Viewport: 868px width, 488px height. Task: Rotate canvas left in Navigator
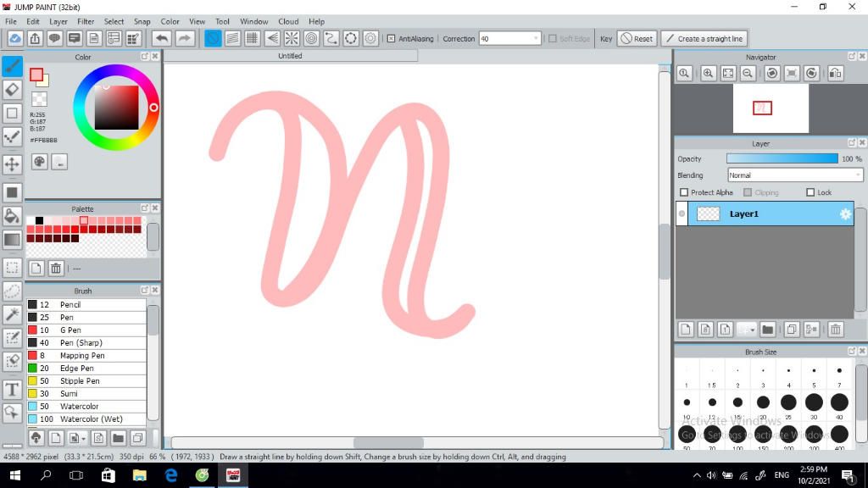(x=772, y=73)
